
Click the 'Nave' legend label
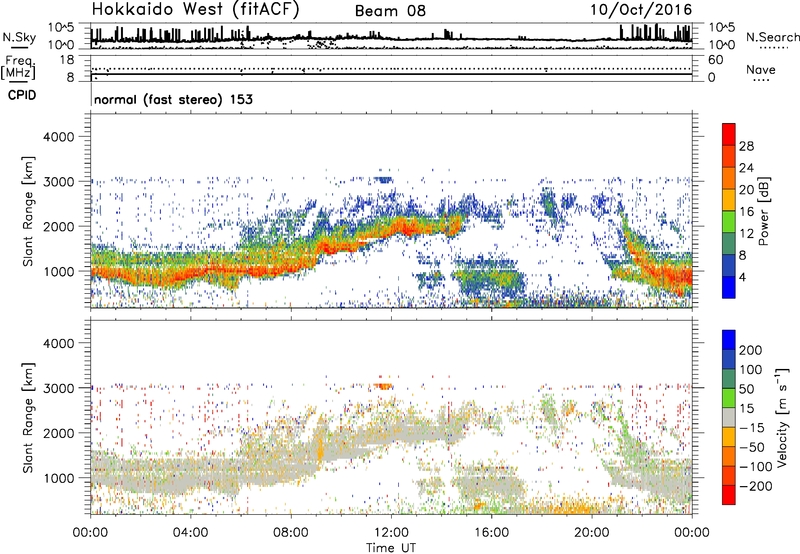pos(760,70)
